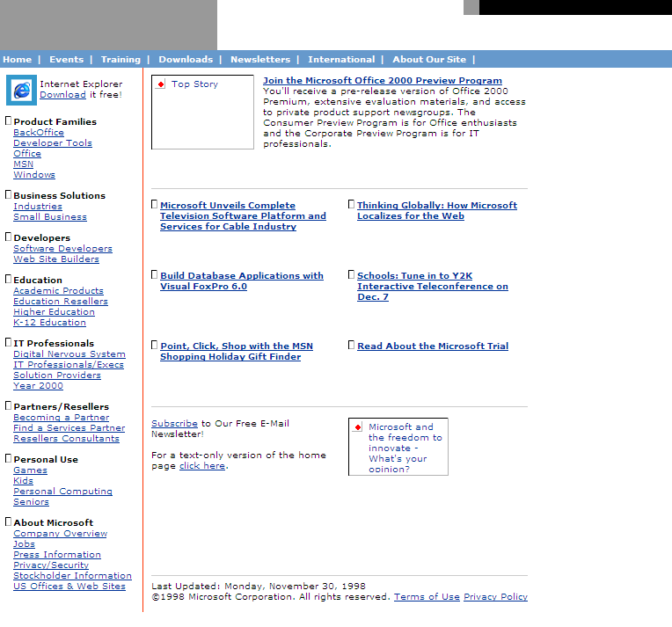
Task: Open Becoming a Partner link
Action: [62, 418]
